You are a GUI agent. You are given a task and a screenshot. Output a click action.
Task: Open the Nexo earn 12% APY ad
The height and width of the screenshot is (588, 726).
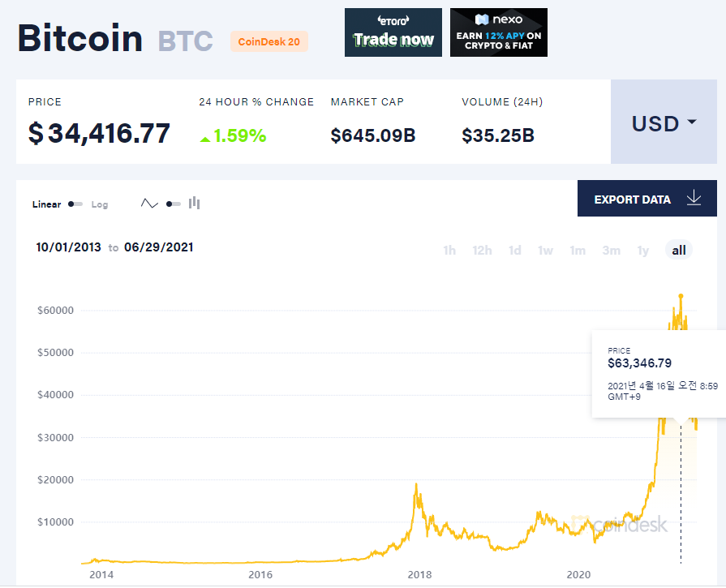pos(499,32)
